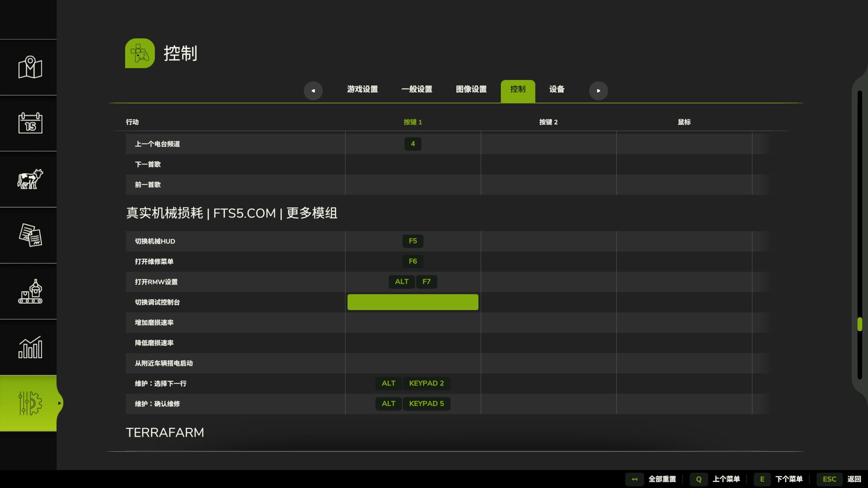Switch to the 设备 tab
The width and height of the screenshot is (868, 488).
557,89
